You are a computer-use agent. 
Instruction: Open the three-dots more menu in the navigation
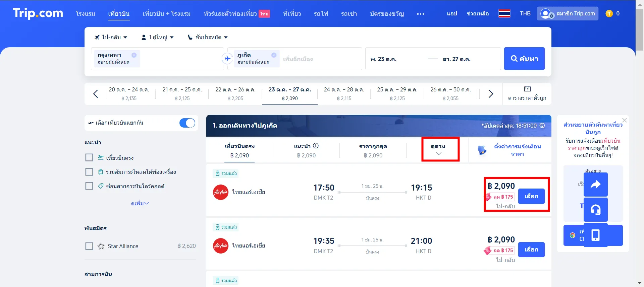(x=420, y=14)
